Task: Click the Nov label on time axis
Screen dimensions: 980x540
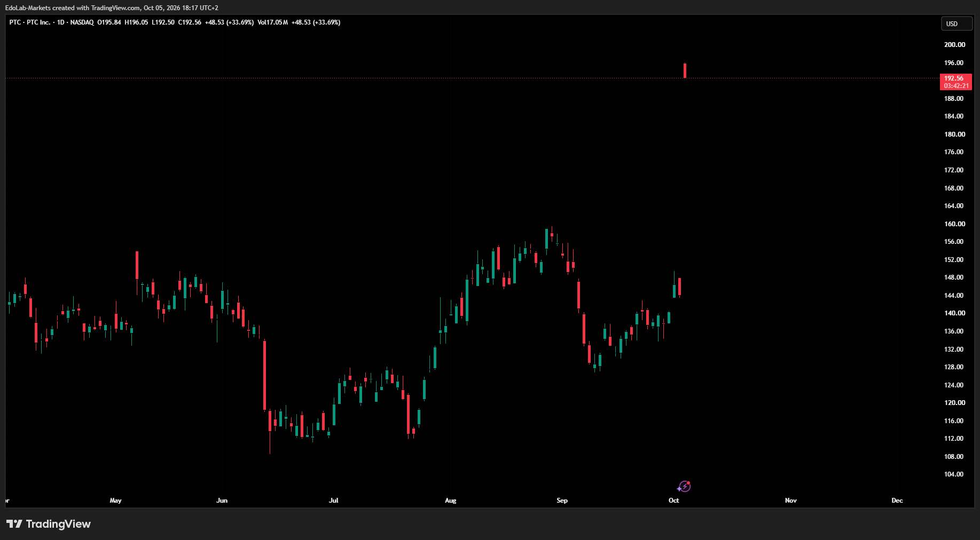Action: click(x=790, y=501)
